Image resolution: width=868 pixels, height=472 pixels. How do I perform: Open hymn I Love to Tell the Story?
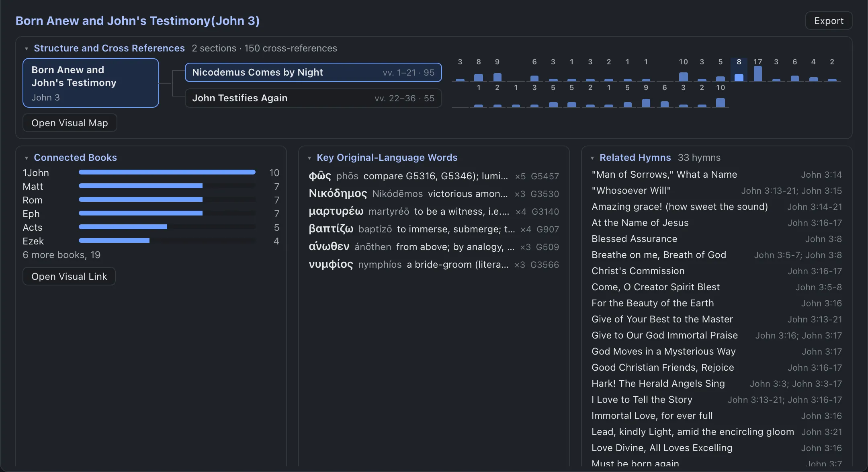(717, 400)
